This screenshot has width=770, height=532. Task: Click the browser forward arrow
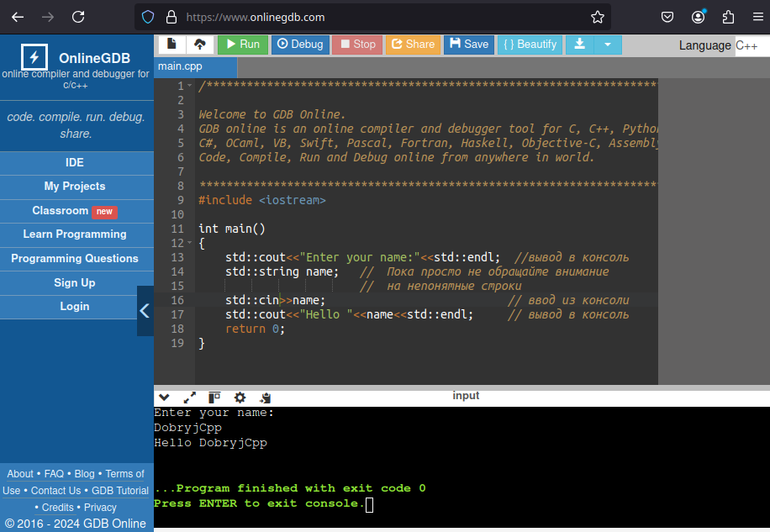[48, 17]
